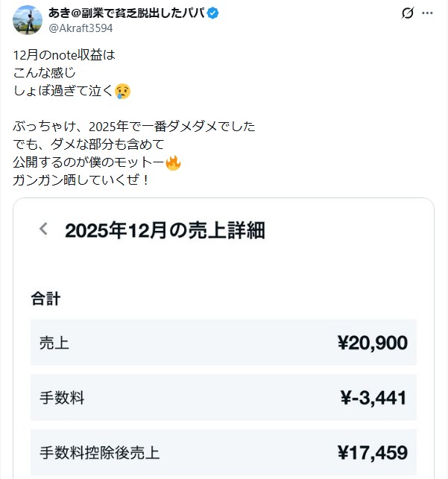Click the crying face emoji
This screenshot has width=448, height=479.
tap(124, 91)
